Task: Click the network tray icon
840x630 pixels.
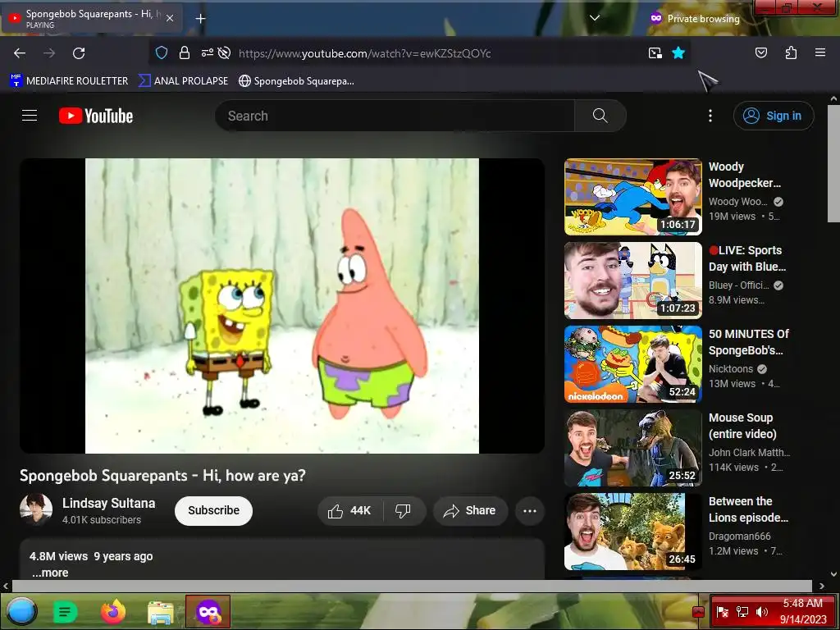Action: 742,612
